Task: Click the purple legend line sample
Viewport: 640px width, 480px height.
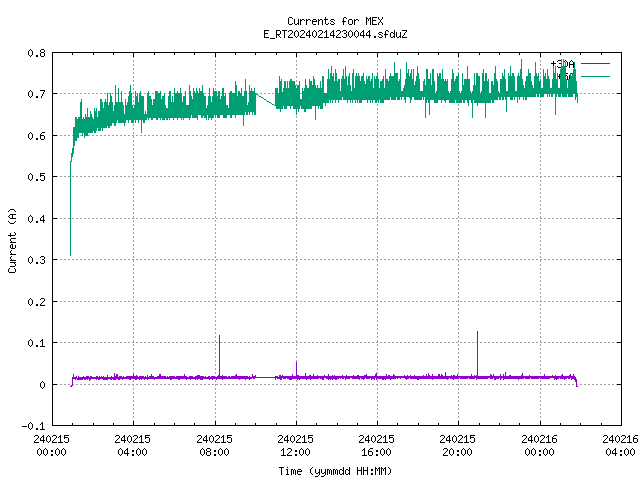Action: click(595, 64)
